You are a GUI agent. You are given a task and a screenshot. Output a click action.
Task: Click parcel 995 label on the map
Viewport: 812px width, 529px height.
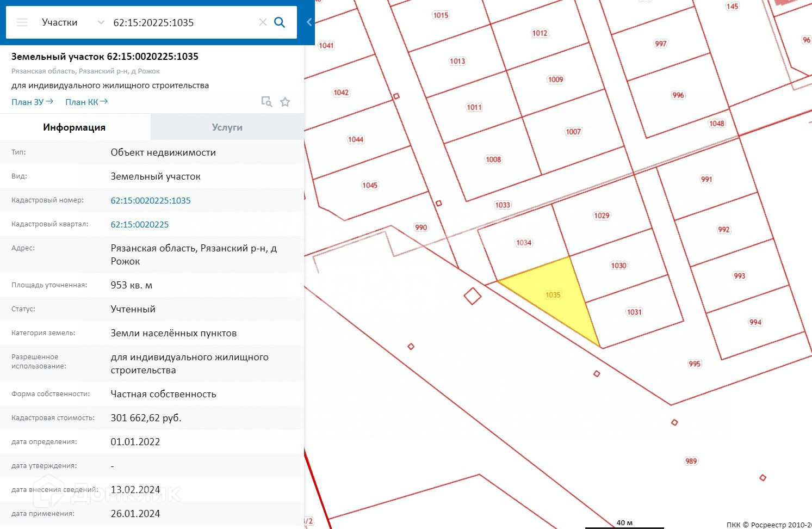point(695,364)
